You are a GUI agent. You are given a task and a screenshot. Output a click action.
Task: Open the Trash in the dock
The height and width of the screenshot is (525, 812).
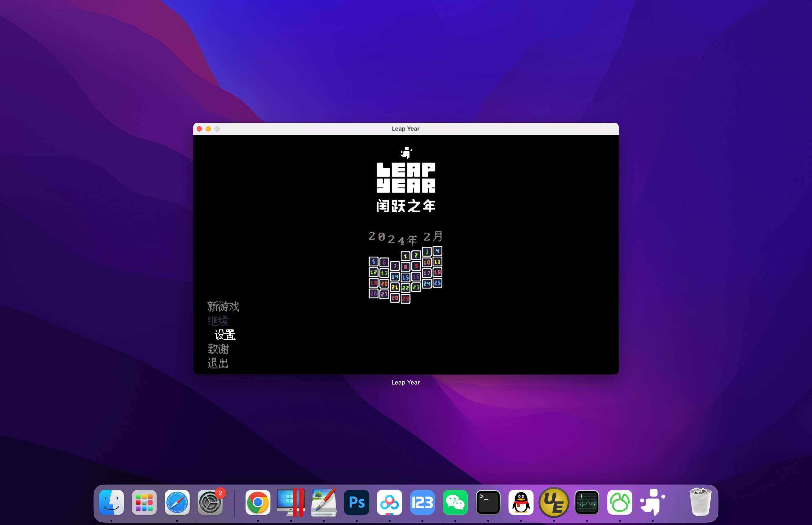701,502
